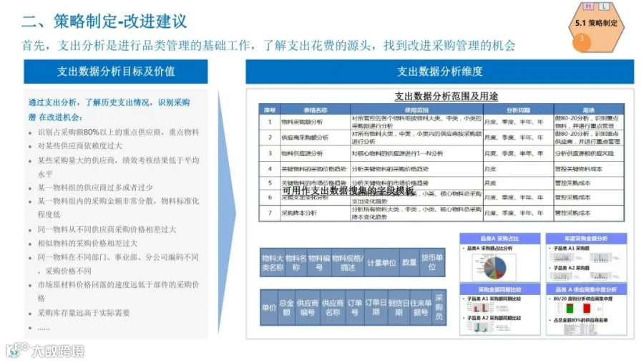Click the 品类 A 供应商集中度分析 card header
644x363 pixels.
tap(586, 289)
